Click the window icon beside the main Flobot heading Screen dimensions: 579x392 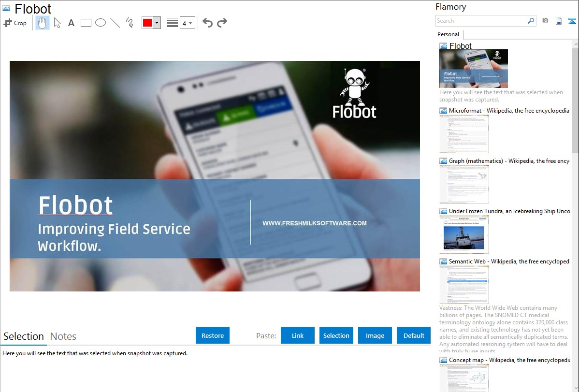[x=6, y=8]
